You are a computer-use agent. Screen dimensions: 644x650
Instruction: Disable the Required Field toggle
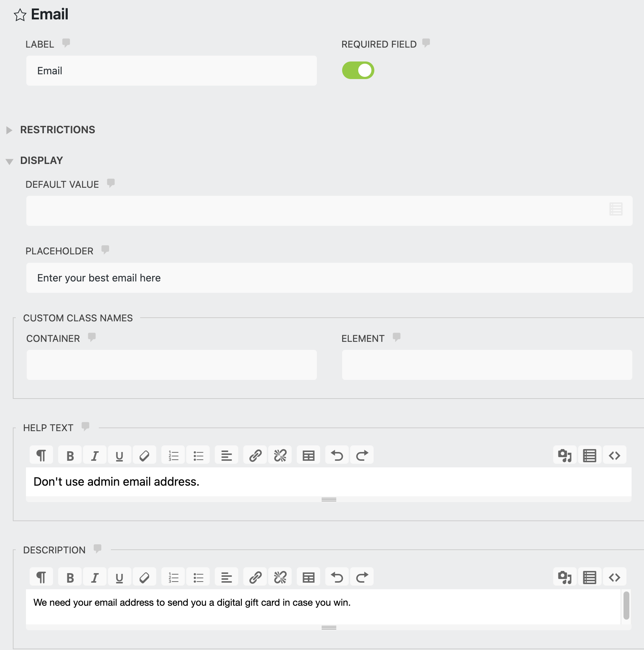tap(359, 70)
